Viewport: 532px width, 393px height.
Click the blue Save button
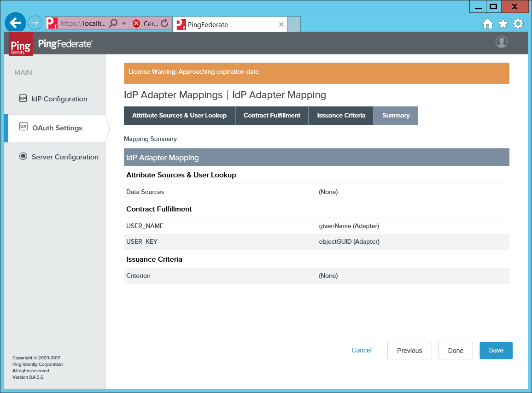point(496,350)
